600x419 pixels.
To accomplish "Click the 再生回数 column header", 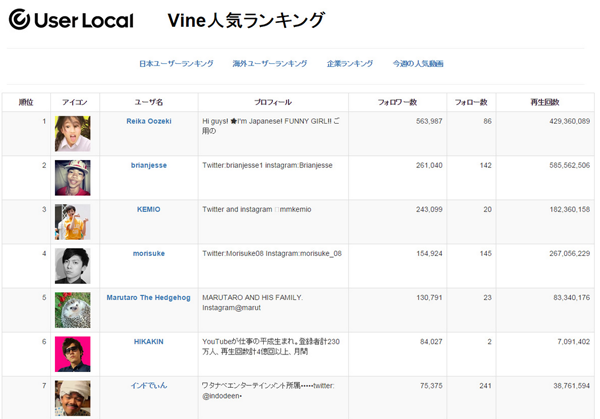I will point(545,102).
